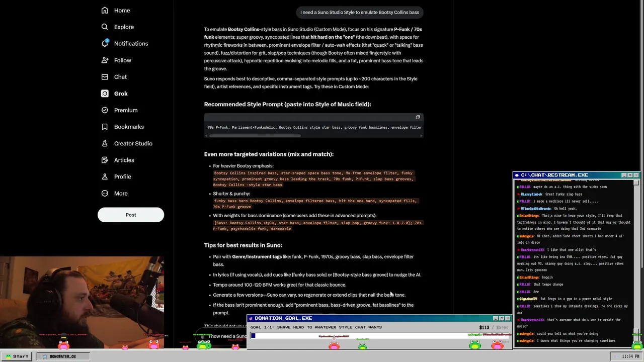Open the Creator Studio menu label
Viewport: 644px width, 362px height.
tap(133, 143)
